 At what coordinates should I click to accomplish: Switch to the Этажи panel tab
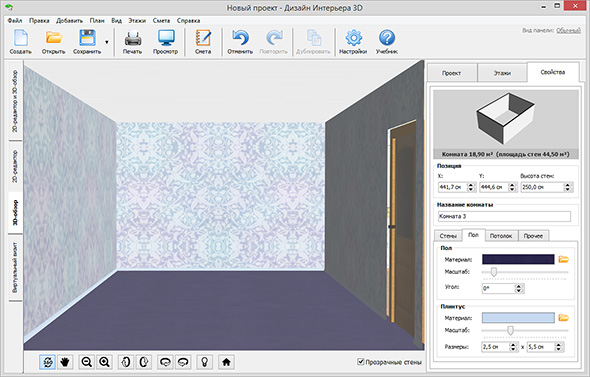502,73
